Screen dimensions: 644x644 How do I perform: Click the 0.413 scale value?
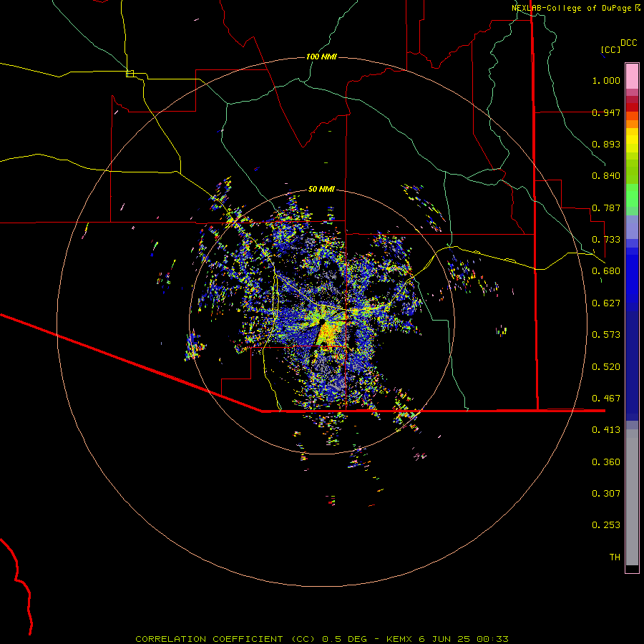coord(606,430)
